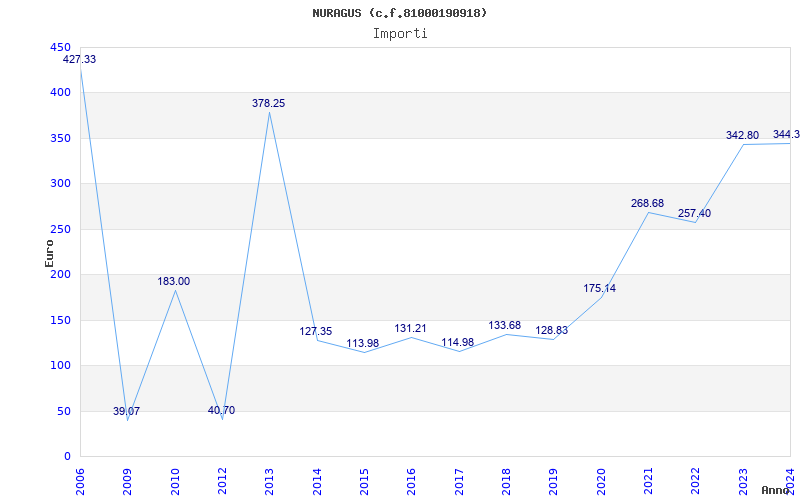Viewport: 800px width, 500px height.
Task: Select the 200 y-axis tick label
Action: tap(61, 274)
